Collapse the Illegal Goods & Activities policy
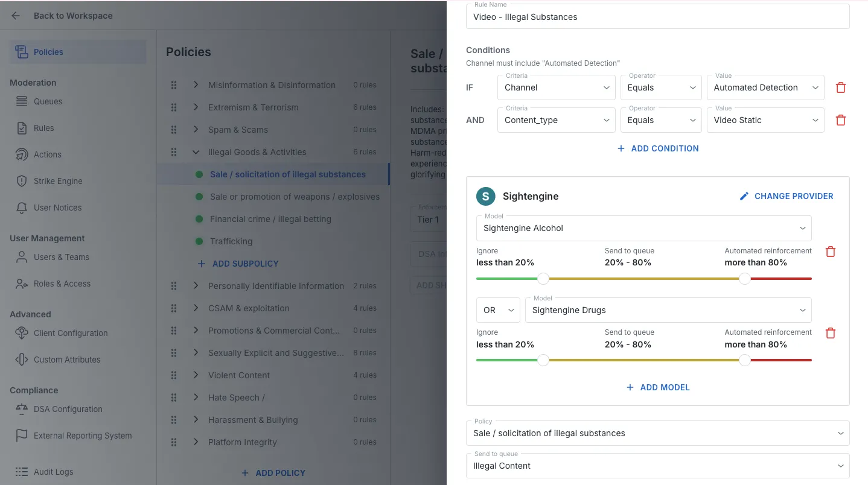The image size is (868, 485). 196,152
